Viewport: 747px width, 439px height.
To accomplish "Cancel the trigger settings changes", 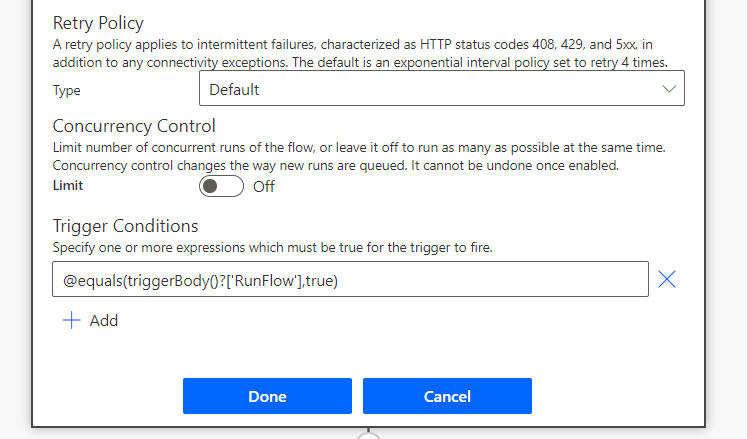I will pos(447,396).
